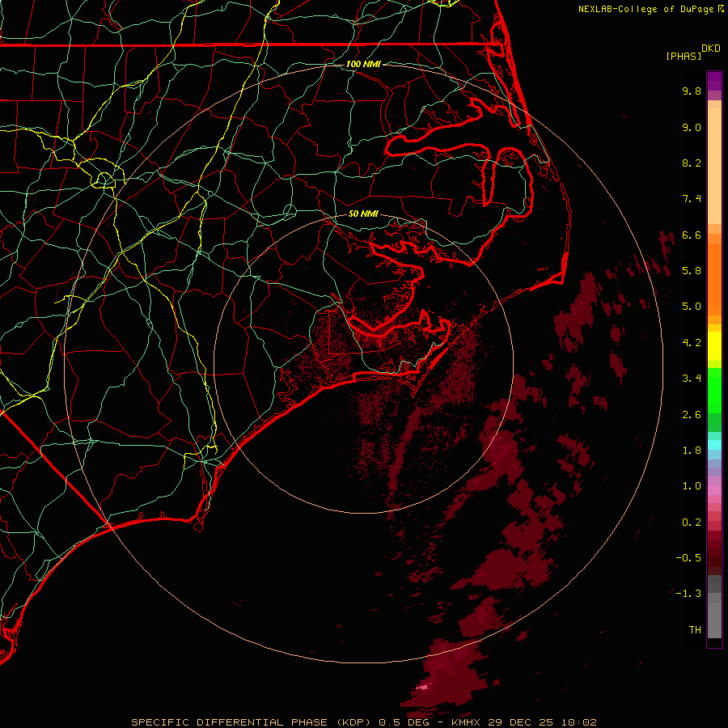Click the 2.6 scale value
The height and width of the screenshot is (728, 728).
692,415
